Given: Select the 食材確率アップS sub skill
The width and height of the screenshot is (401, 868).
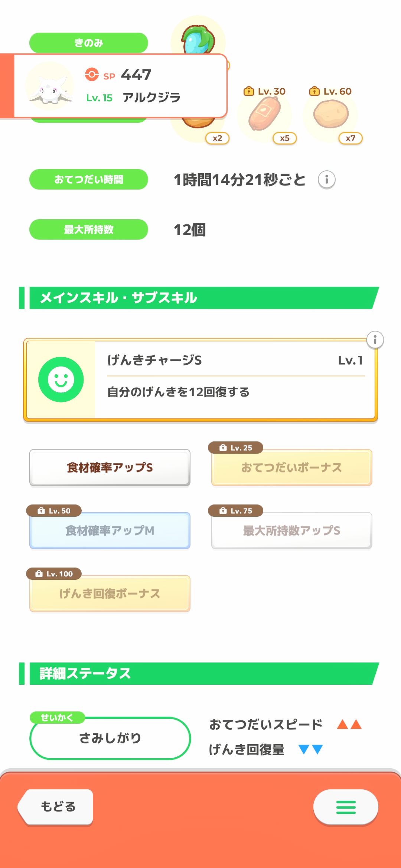Looking at the screenshot, I should [110, 467].
